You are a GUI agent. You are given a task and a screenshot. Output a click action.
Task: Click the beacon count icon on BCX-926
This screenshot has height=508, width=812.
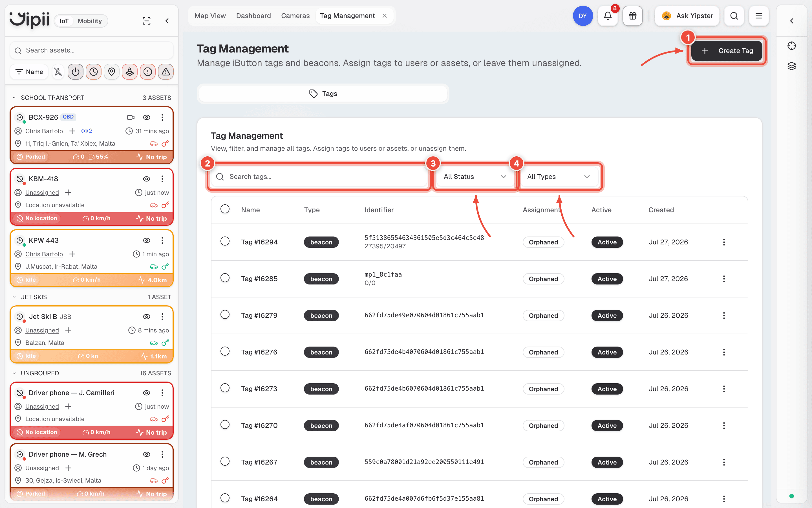click(x=87, y=131)
